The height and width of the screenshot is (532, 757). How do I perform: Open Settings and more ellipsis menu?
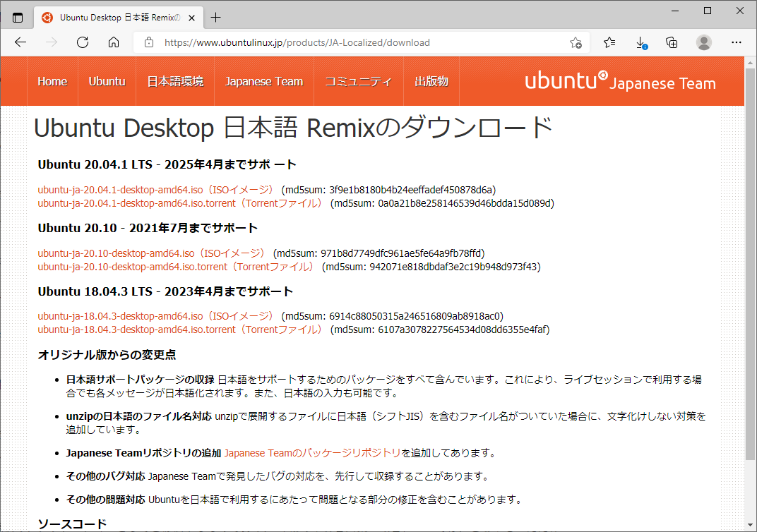(737, 42)
